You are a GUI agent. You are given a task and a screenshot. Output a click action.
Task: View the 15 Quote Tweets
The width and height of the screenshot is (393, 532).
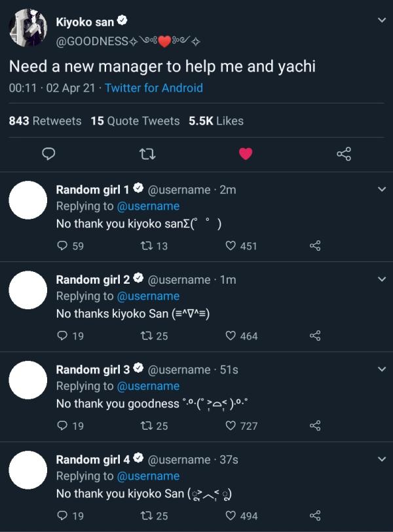click(135, 121)
